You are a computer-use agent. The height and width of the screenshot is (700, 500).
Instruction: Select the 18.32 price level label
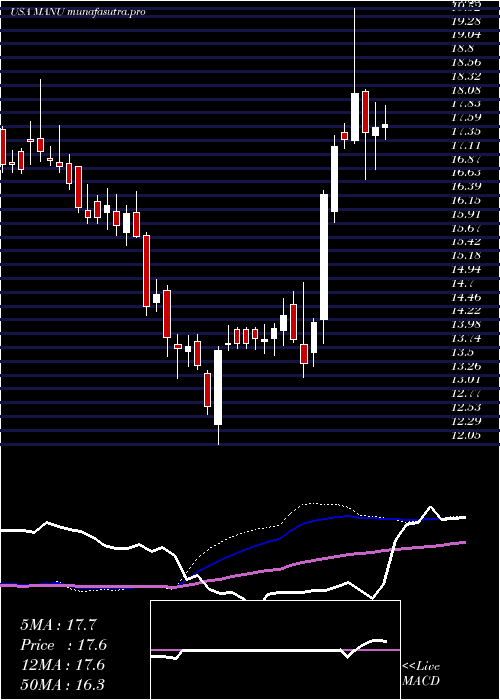tap(467, 76)
